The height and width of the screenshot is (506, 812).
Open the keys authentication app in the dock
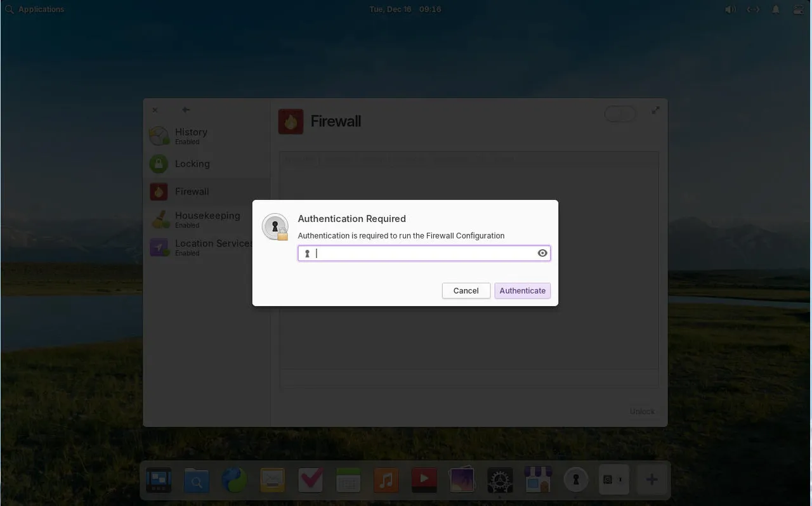pos(575,479)
